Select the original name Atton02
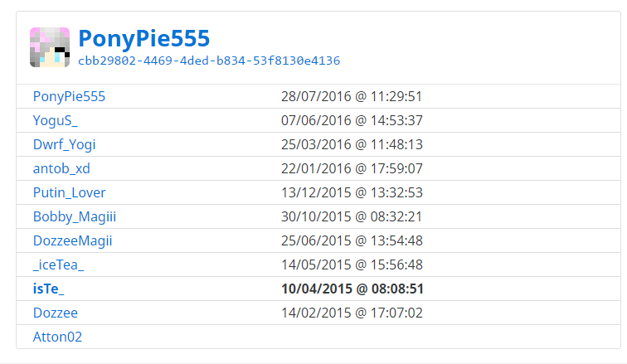Image resolution: width=627 pixels, height=364 pixels. [x=57, y=337]
